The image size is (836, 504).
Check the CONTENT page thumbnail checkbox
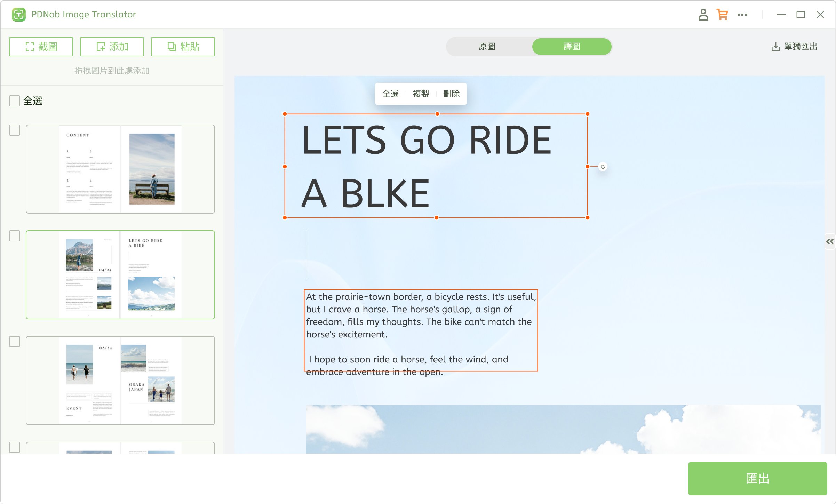(x=15, y=130)
